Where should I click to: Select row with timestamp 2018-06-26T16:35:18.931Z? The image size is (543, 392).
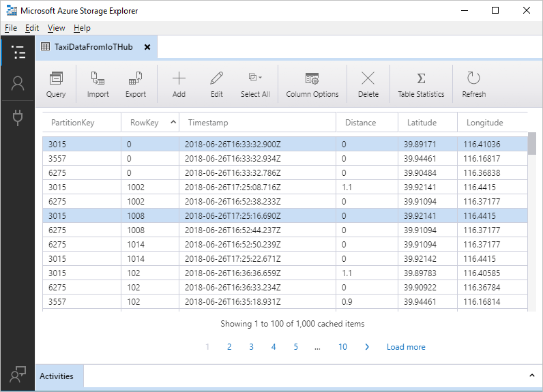[285, 302]
